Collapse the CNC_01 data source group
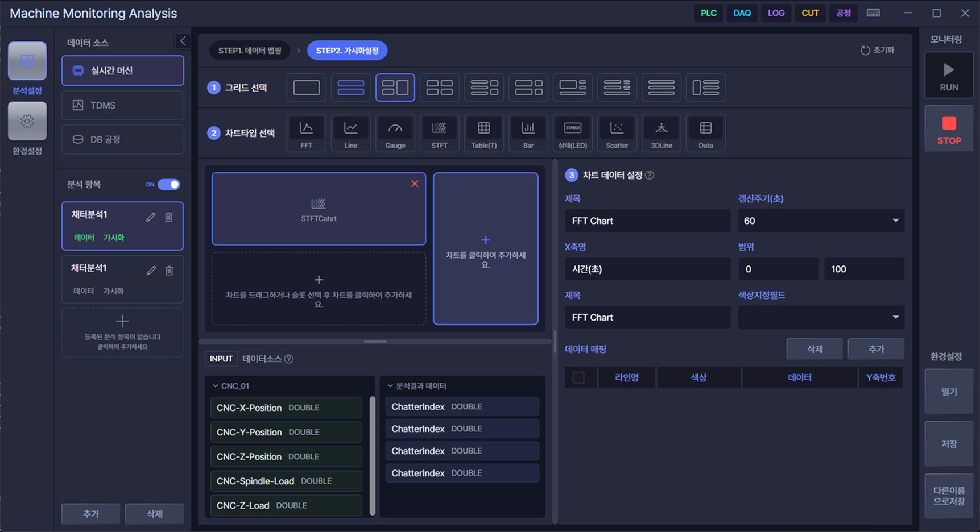980x532 pixels. (216, 386)
